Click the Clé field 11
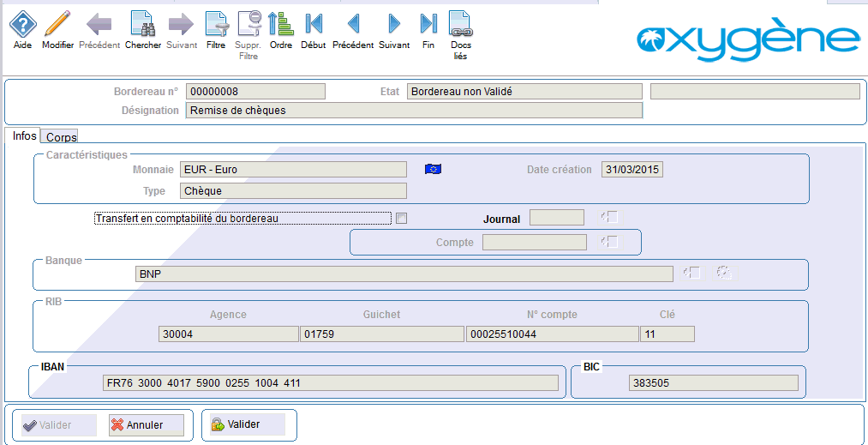 point(667,334)
